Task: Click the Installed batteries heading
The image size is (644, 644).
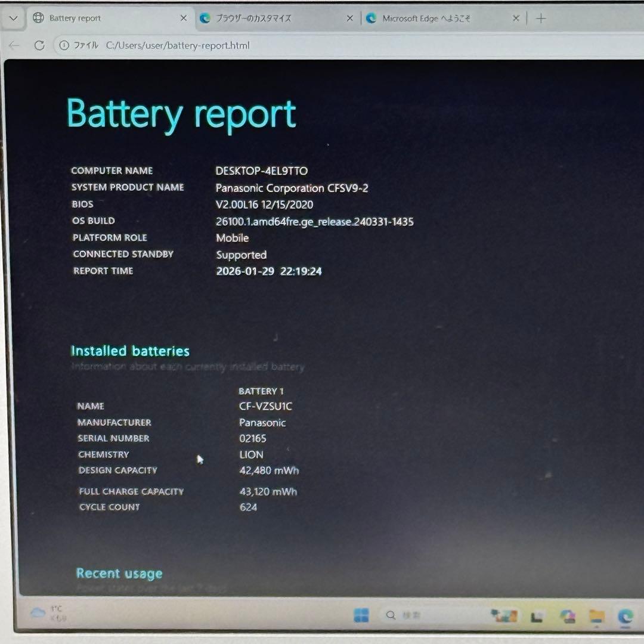Action: tap(130, 351)
